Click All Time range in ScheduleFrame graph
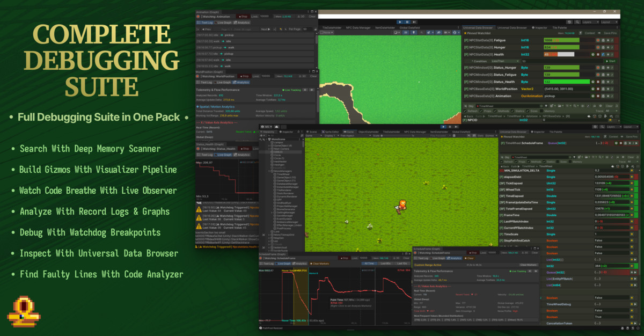 tap(369, 264)
